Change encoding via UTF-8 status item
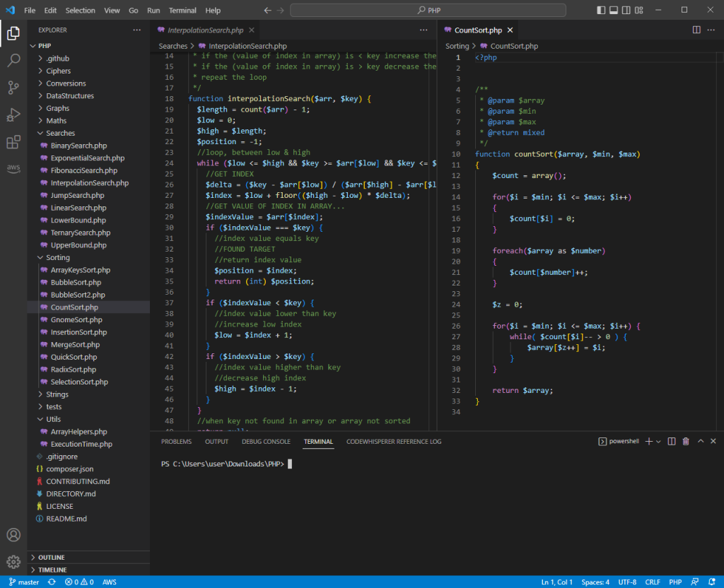This screenshot has height=588, width=724. pos(627,582)
